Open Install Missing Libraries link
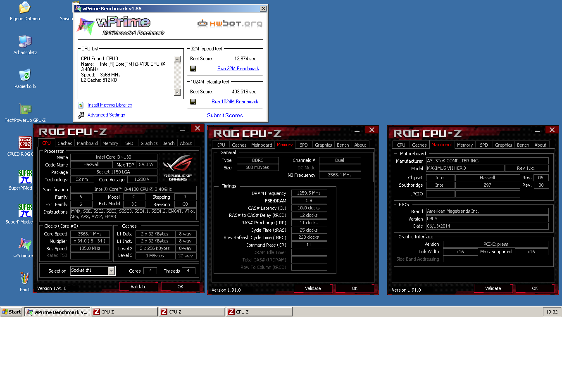562x392 pixels. pyautogui.click(x=110, y=105)
